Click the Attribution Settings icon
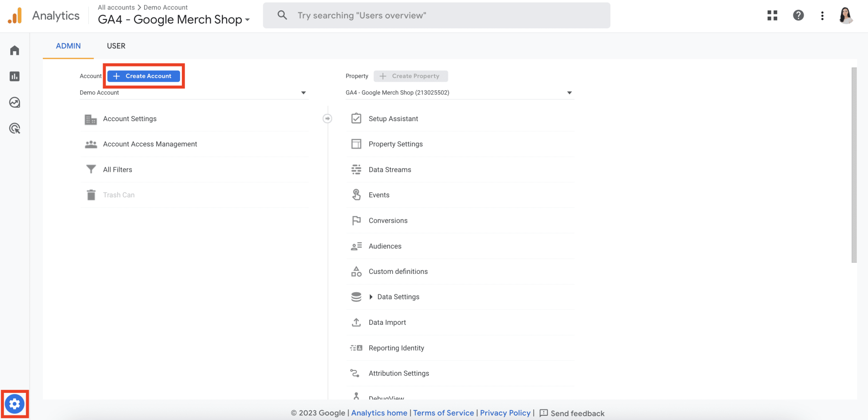 pos(355,373)
